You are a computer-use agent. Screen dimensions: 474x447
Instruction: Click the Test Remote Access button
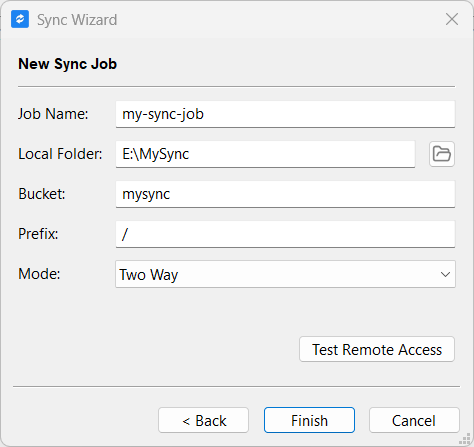click(377, 349)
